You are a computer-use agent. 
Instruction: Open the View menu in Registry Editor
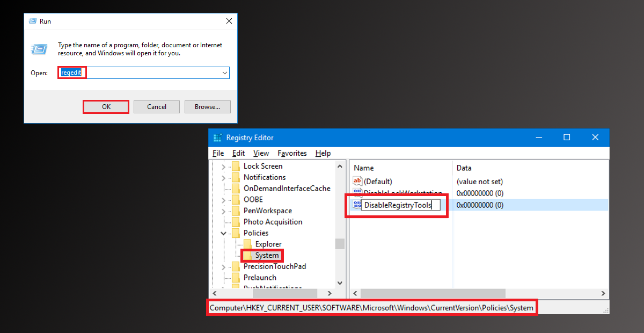point(261,153)
